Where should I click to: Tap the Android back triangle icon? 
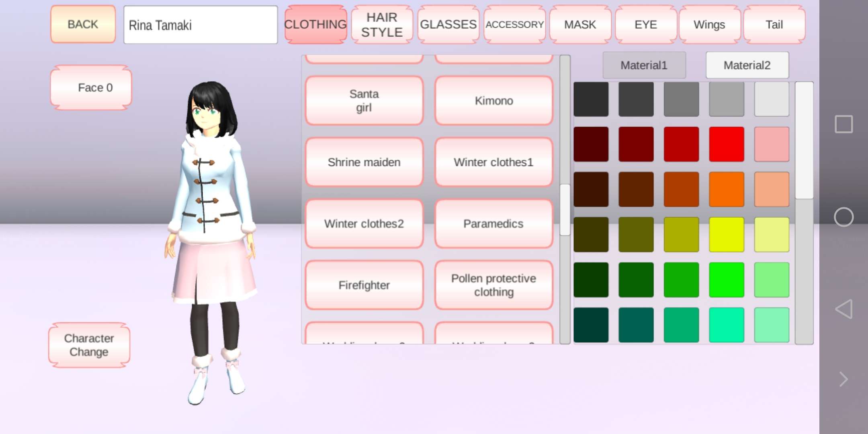843,309
